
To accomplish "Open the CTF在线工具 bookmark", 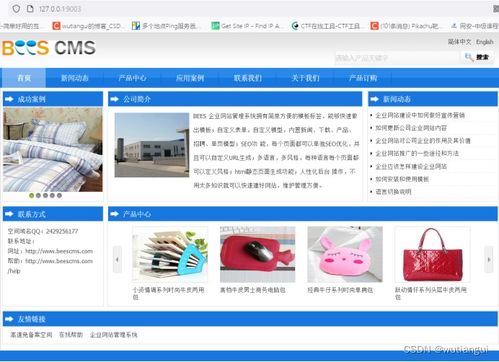I will click(326, 26).
